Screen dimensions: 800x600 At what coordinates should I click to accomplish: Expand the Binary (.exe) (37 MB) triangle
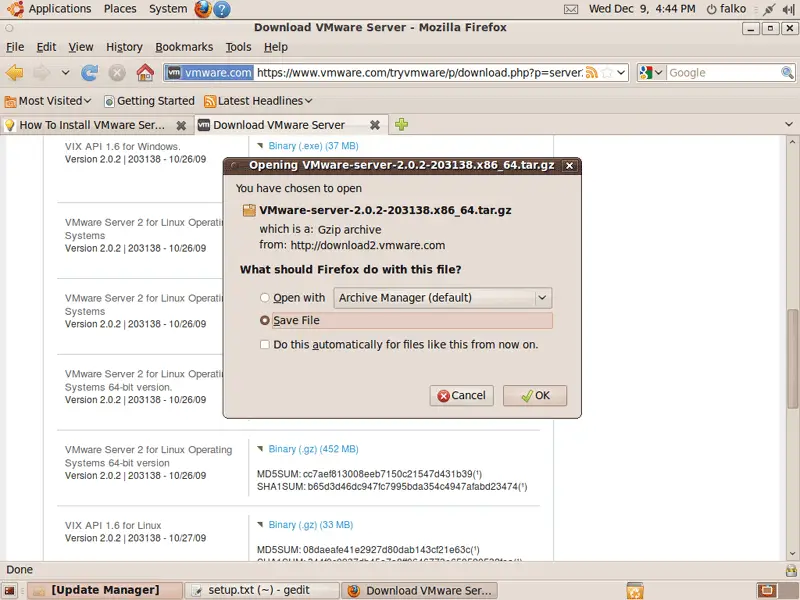coord(260,146)
